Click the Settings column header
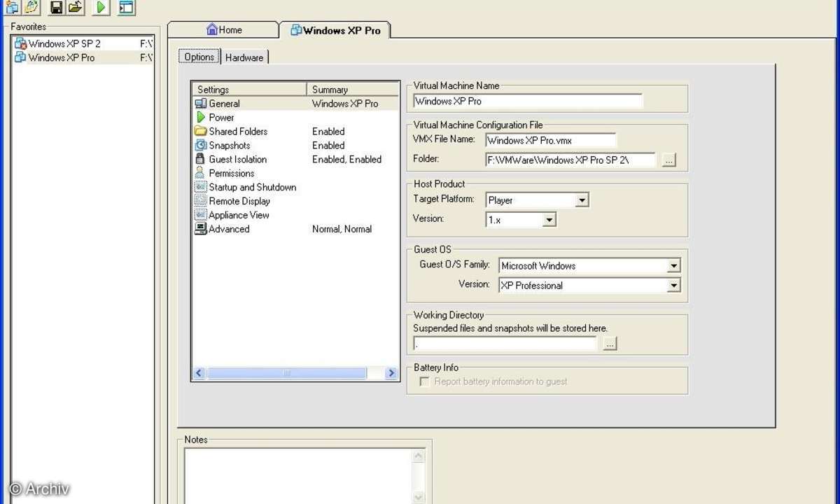This screenshot has width=840, height=504. coord(249,90)
